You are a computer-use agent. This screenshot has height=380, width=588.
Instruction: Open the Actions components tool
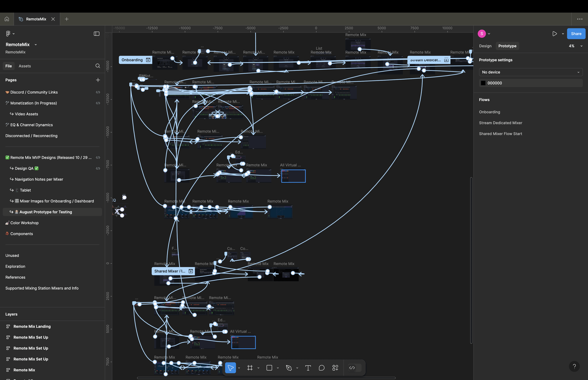click(335, 368)
